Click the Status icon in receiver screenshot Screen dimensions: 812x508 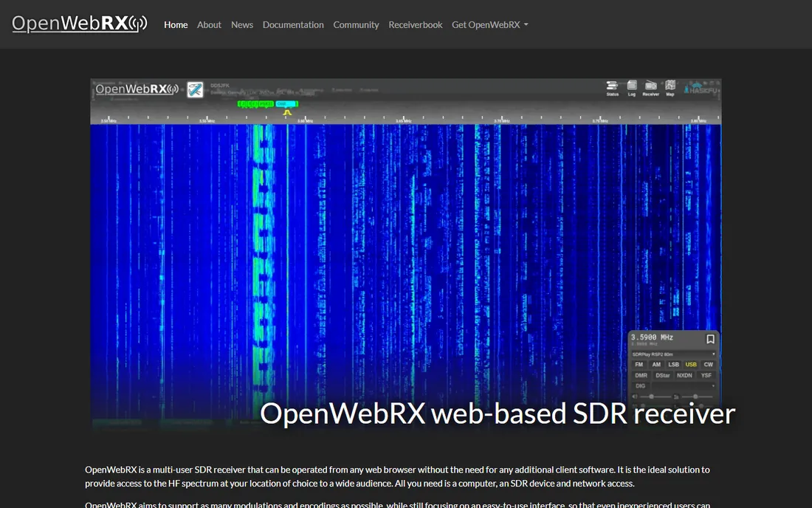(x=612, y=88)
